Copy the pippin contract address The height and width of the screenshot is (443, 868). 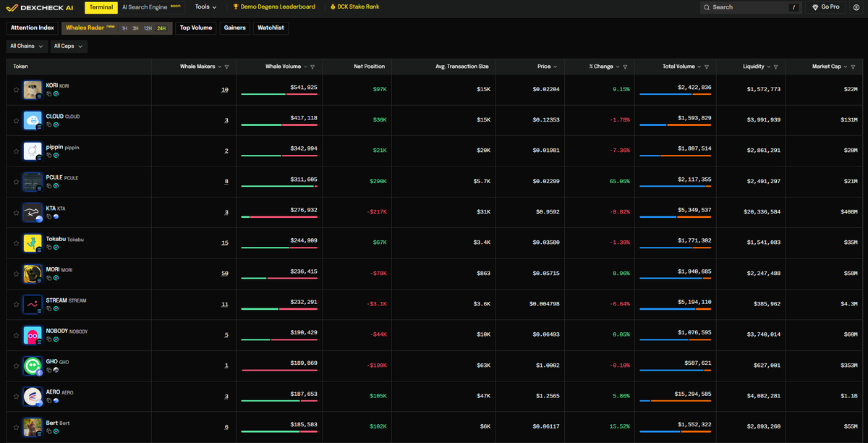[49, 156]
